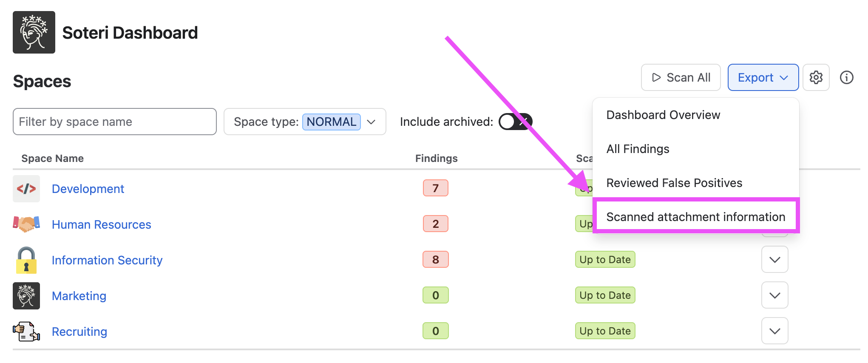
Task: Open the Human Resources space link
Action: pyautogui.click(x=101, y=224)
